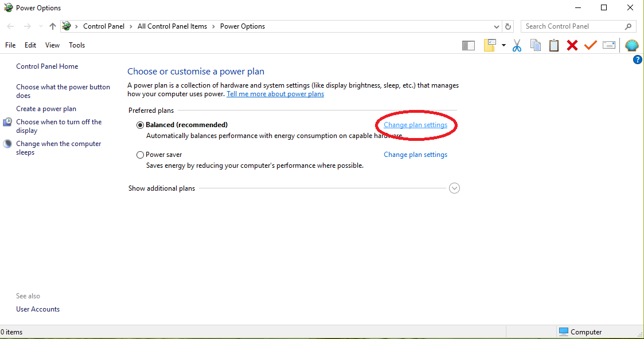Click the refresh button beside address bar

pyautogui.click(x=508, y=26)
